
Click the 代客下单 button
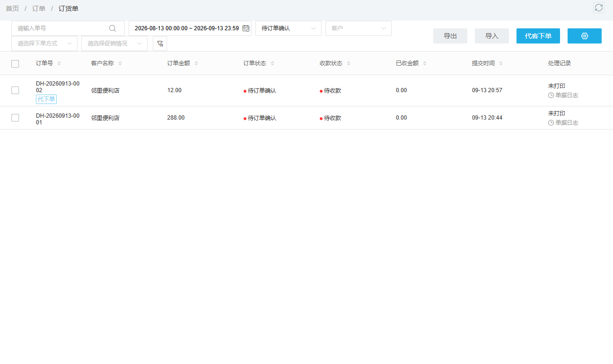(538, 36)
